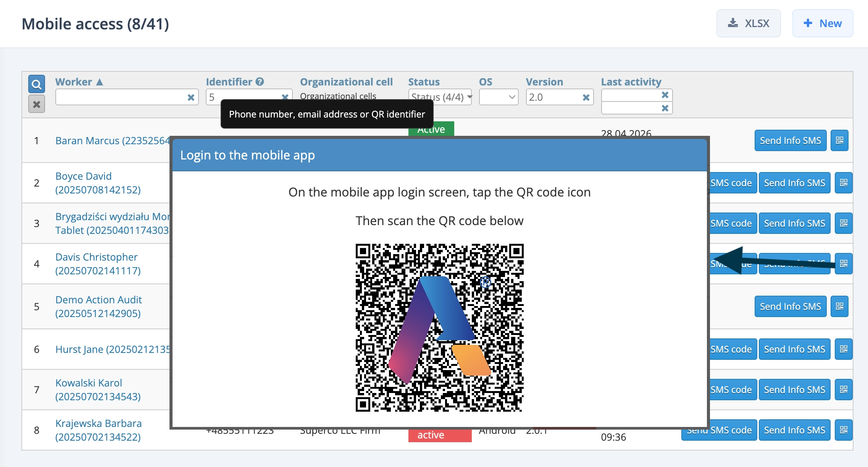Clear the upper Last activity field with its X icon
The image size is (868, 467).
point(665,95)
